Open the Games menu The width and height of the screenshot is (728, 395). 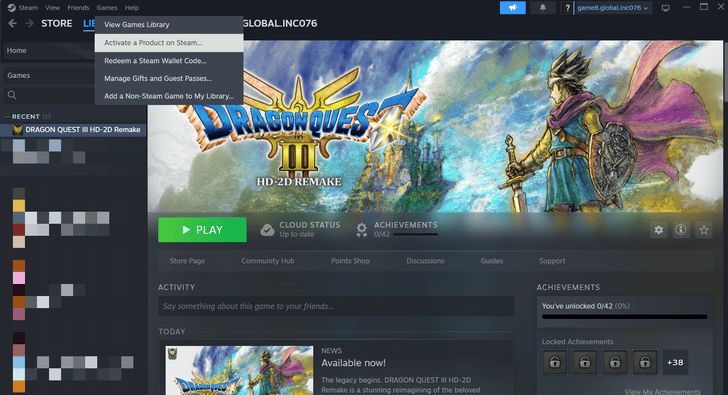click(107, 7)
